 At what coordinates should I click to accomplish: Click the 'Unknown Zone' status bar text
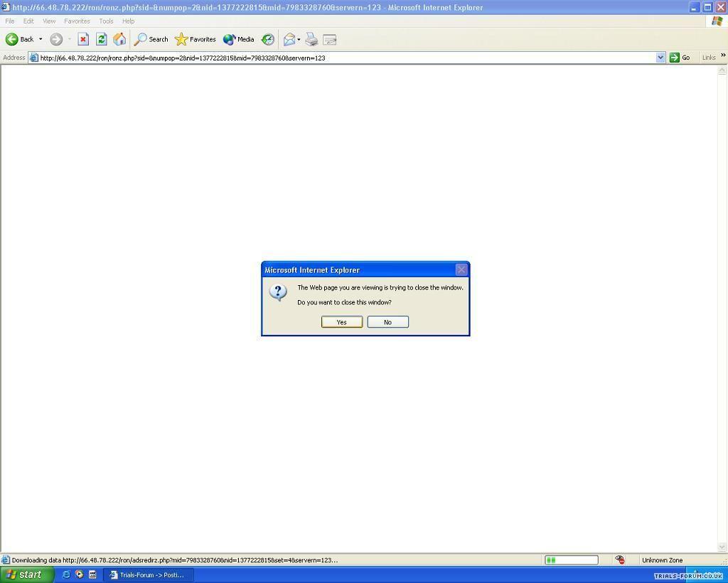(662, 560)
